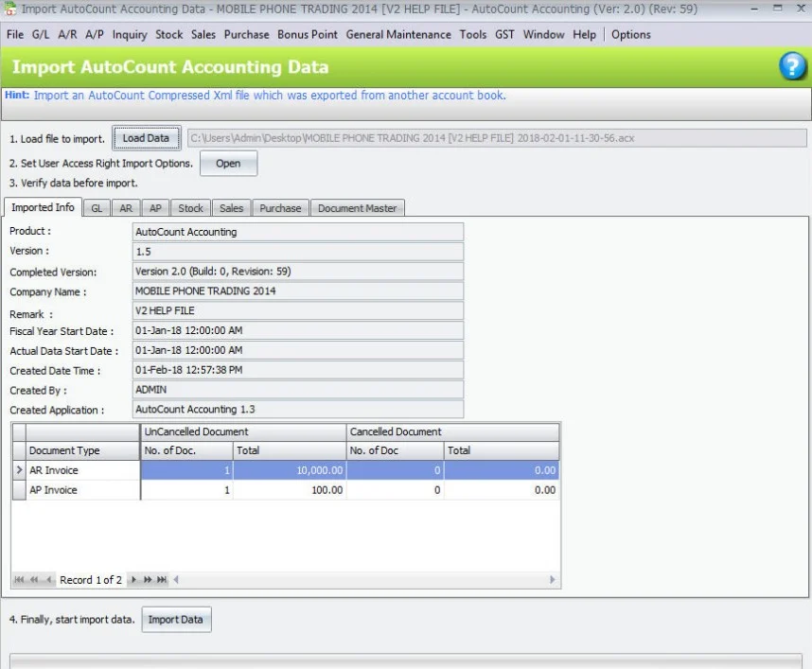Click Open for User Access Right options

(228, 163)
